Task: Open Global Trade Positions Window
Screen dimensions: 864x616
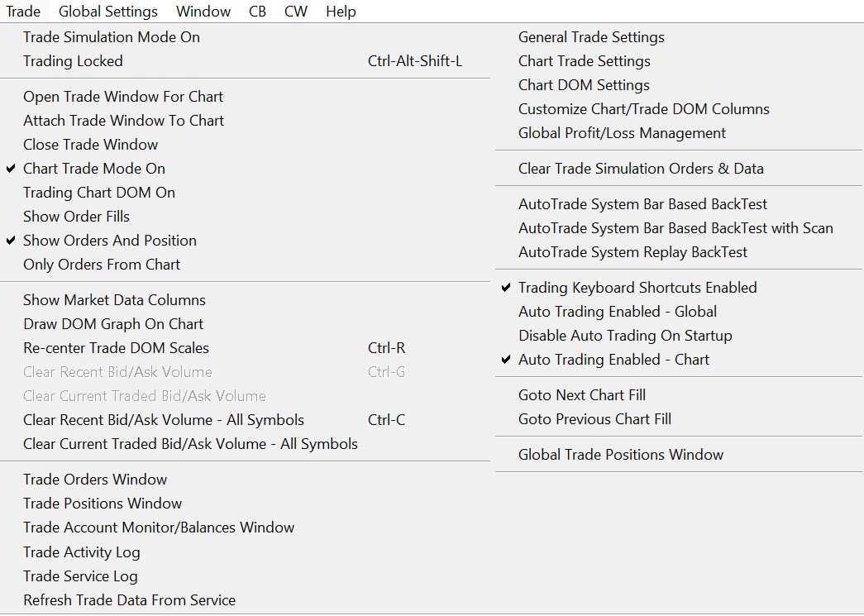Action: tap(621, 455)
